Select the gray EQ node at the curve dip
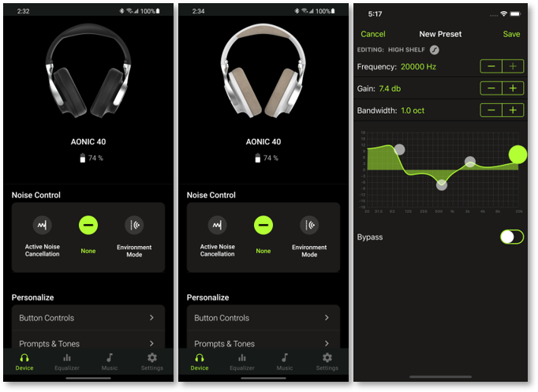This screenshot has height=392, width=538. [442, 185]
